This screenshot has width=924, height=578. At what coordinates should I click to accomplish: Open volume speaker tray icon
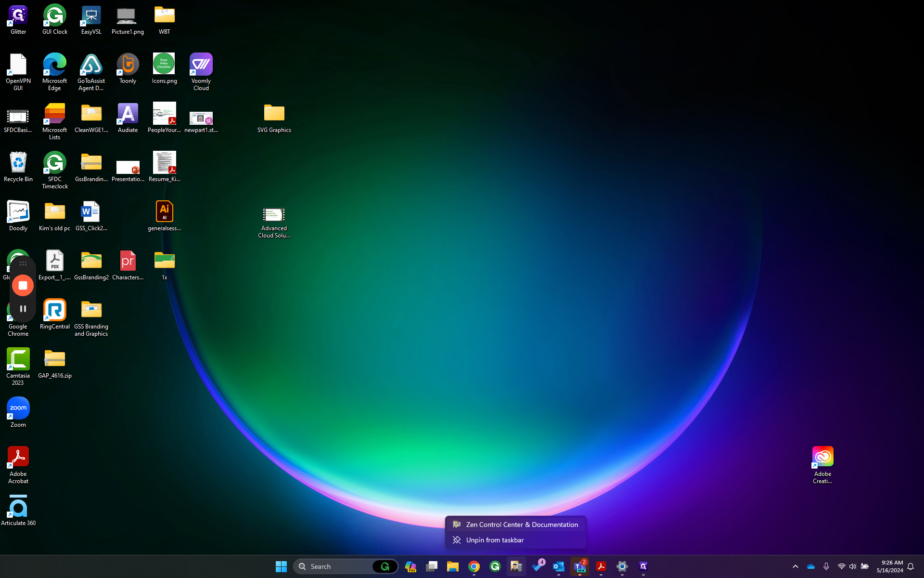pyautogui.click(x=853, y=566)
